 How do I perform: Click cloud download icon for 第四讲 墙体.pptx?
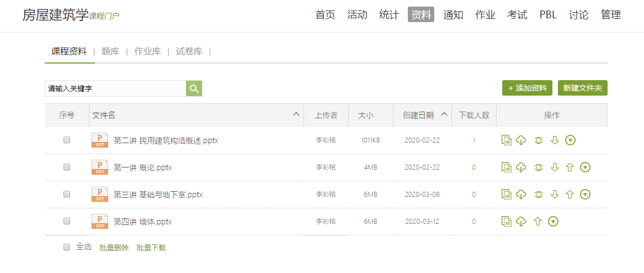click(521, 222)
